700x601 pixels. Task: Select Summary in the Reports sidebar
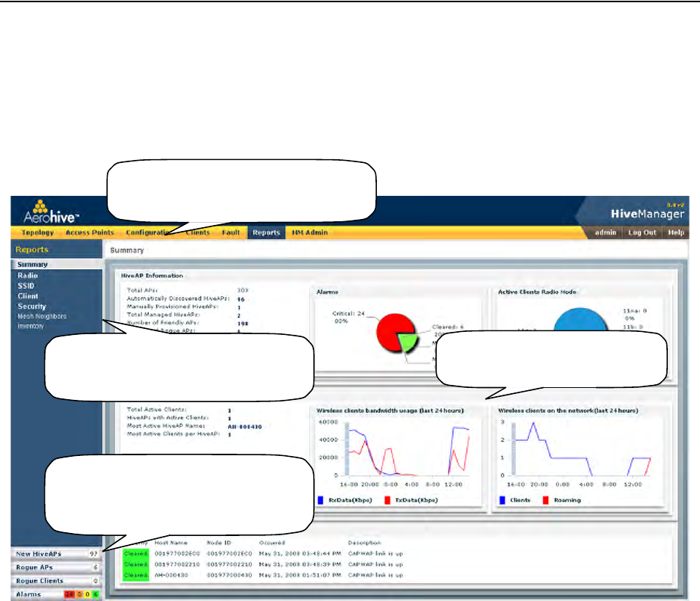coord(32,265)
